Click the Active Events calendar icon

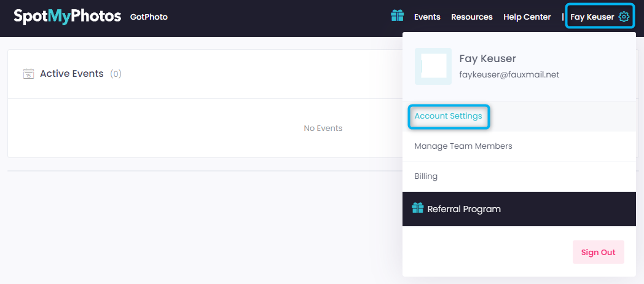click(28, 74)
